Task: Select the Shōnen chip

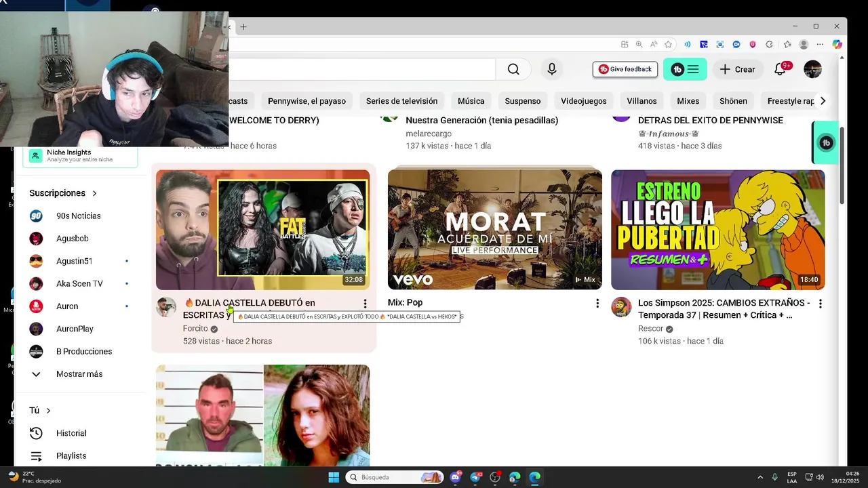Action: (x=733, y=101)
